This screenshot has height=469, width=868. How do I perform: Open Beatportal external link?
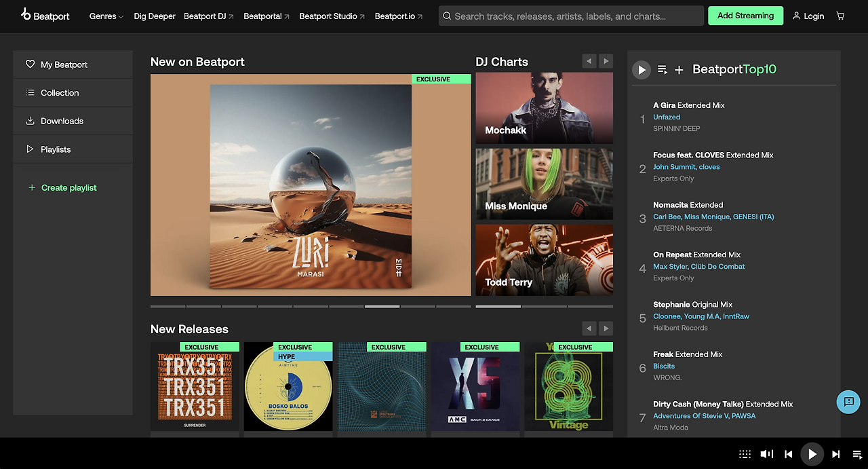pyautogui.click(x=267, y=16)
